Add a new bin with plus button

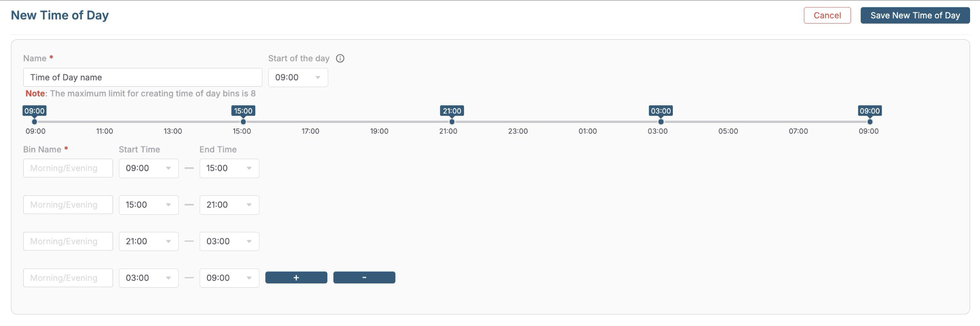tap(296, 278)
